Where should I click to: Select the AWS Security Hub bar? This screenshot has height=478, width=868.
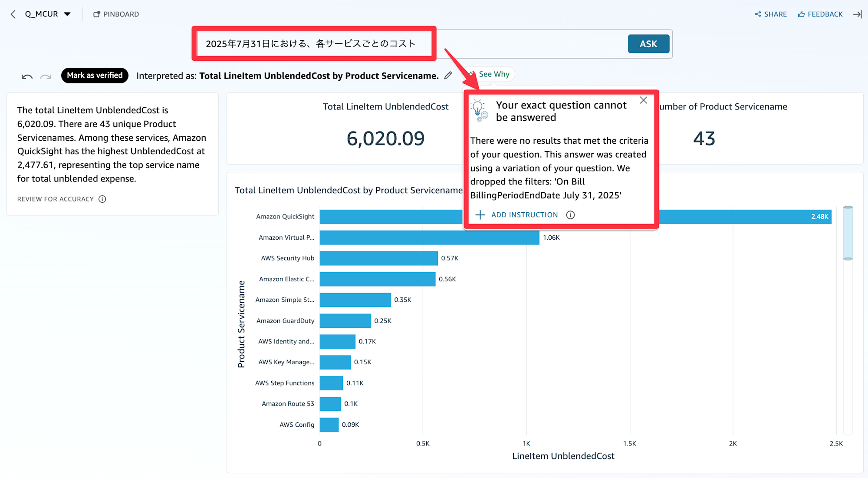coord(378,258)
